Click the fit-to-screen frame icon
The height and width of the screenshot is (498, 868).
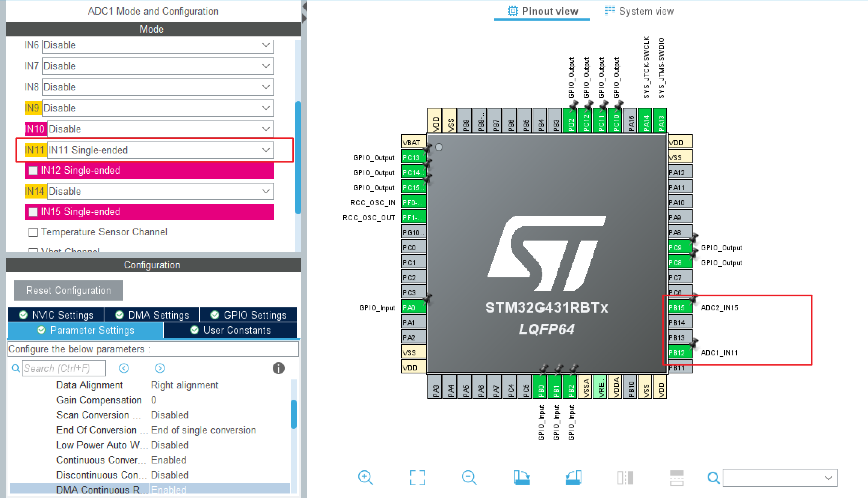[417, 478]
